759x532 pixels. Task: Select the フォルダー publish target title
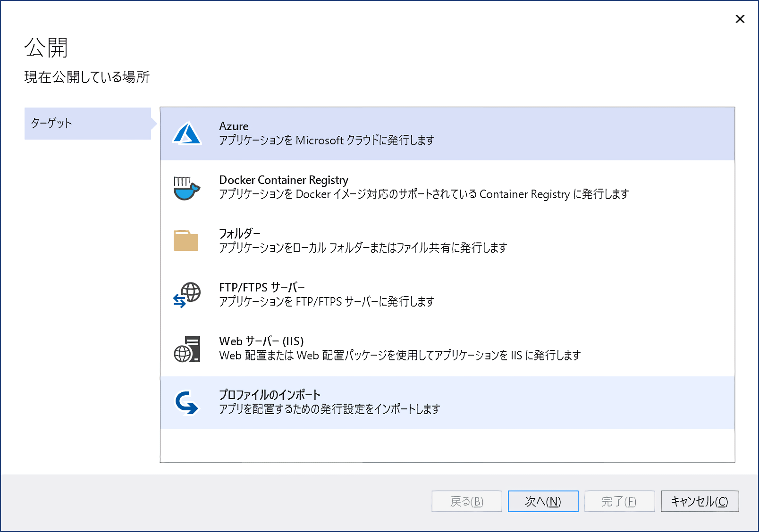tap(239, 233)
